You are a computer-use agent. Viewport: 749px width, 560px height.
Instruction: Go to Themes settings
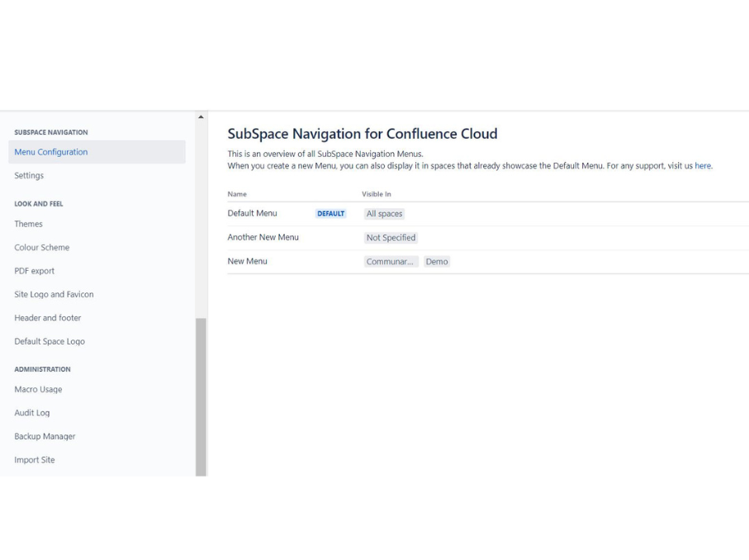pos(28,224)
